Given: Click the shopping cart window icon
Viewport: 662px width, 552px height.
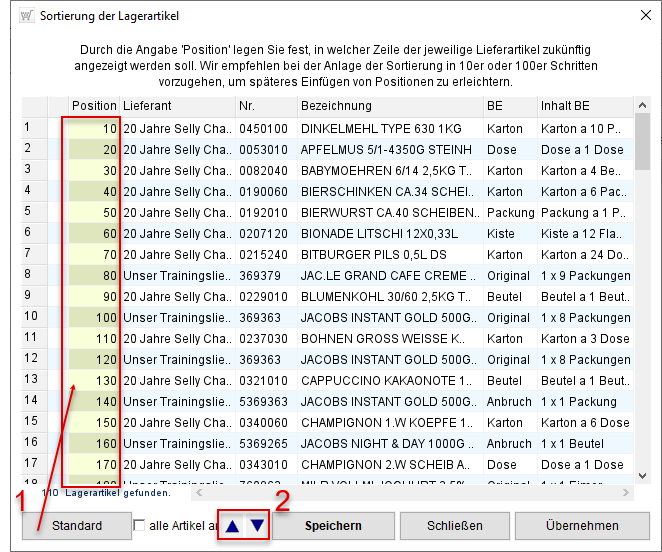Looking at the screenshot, I should tap(27, 16).
